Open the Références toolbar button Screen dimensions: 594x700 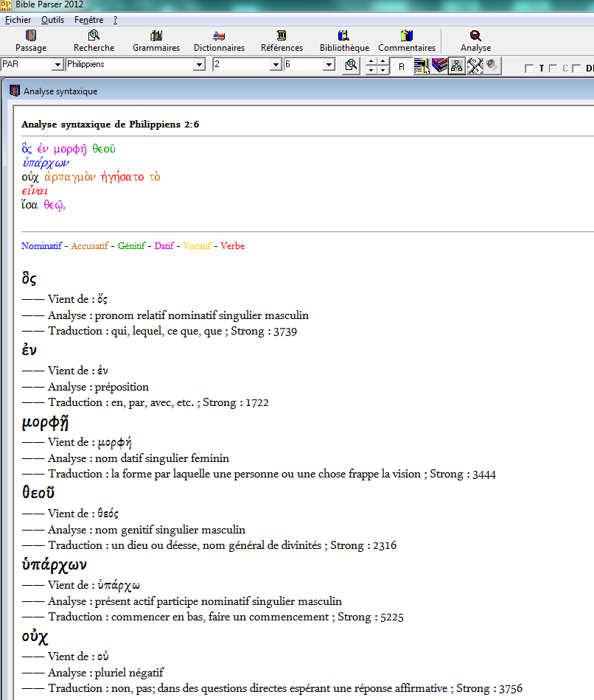282,41
